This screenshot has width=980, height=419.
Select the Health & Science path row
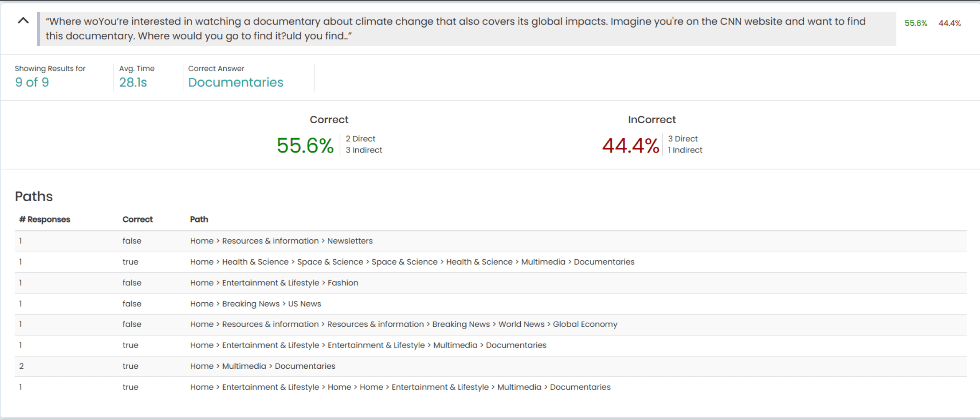[x=412, y=262]
